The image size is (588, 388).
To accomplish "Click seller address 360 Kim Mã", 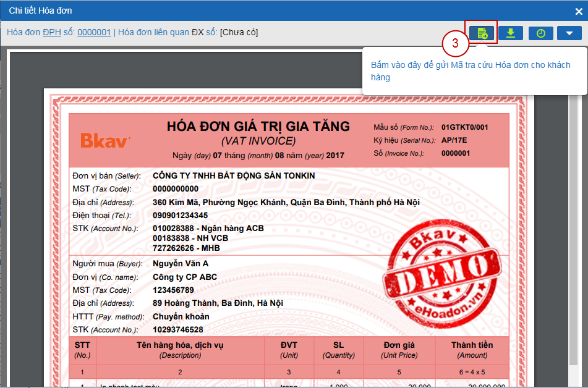I will tap(286, 203).
